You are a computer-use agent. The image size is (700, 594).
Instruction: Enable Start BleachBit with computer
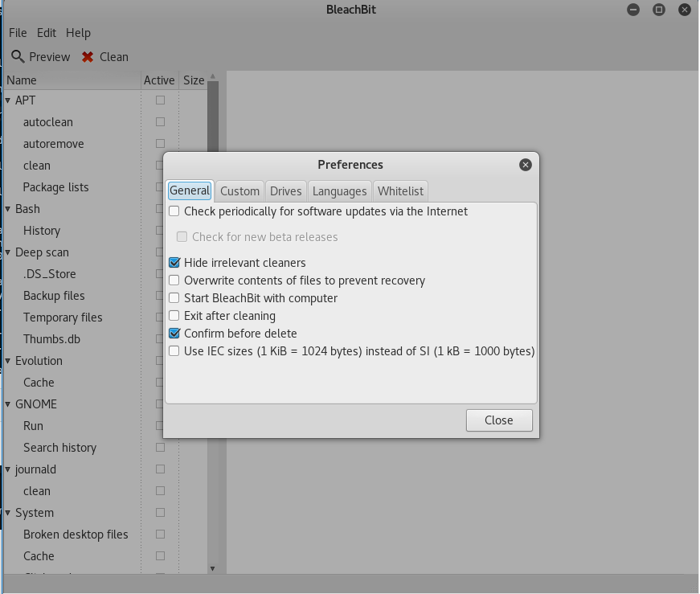(174, 298)
